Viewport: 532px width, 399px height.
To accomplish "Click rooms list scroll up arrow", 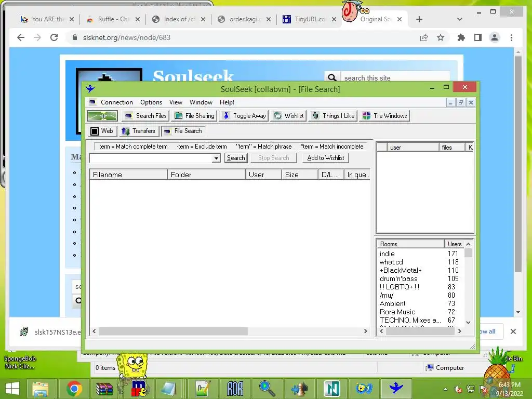I will click(468, 244).
